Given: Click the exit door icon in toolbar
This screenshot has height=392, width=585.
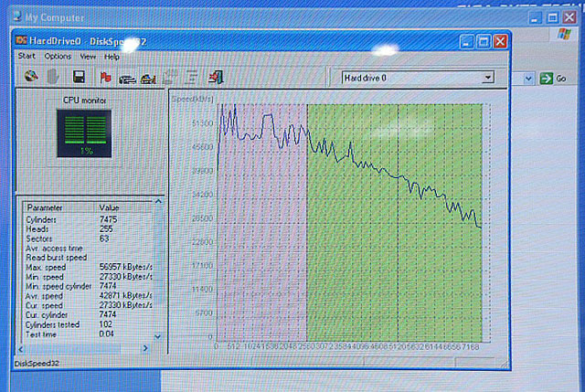Looking at the screenshot, I should 216,78.
